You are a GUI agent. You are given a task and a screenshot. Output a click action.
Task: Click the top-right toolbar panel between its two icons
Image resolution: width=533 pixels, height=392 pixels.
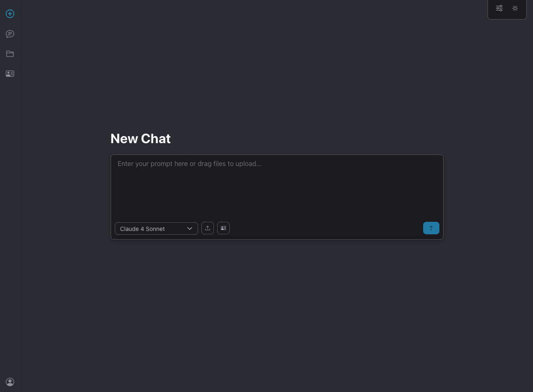(507, 8)
